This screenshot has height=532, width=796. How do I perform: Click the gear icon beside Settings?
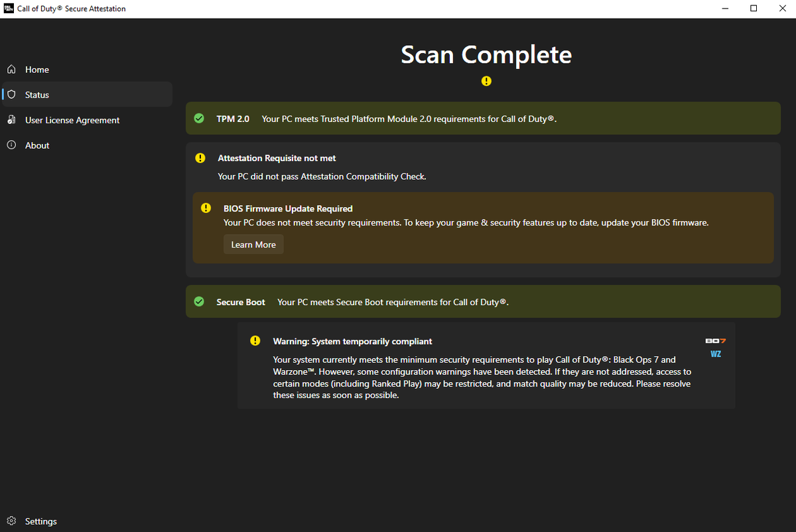(11, 521)
